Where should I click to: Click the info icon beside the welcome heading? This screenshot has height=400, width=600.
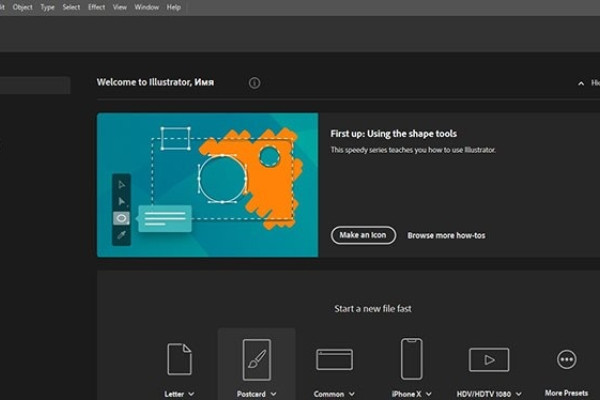click(254, 83)
